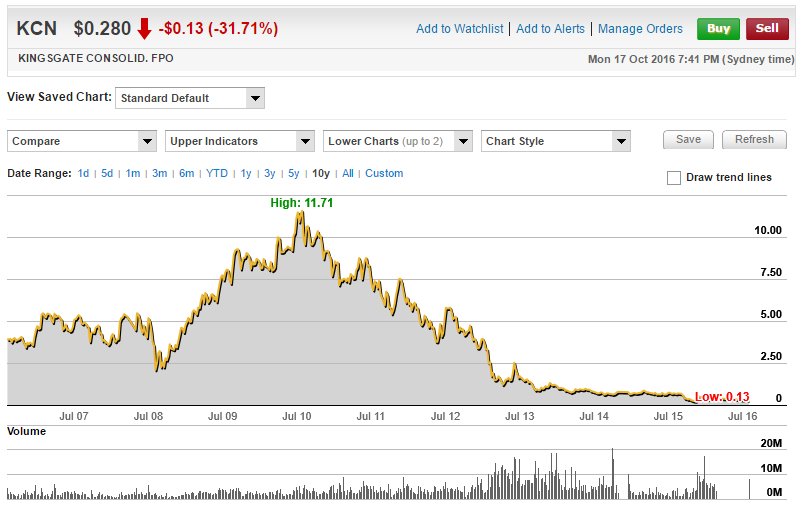Screen dimensions: 802x506
Task: Click the red down arrow price indicator
Action: [x=145, y=29]
